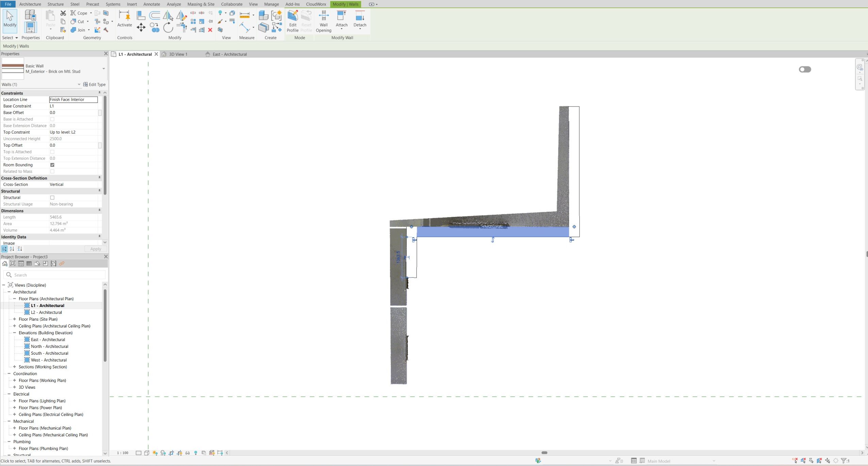Select the Move tool in Modify panel
Screen dimensions: 868x466
(x=141, y=27)
